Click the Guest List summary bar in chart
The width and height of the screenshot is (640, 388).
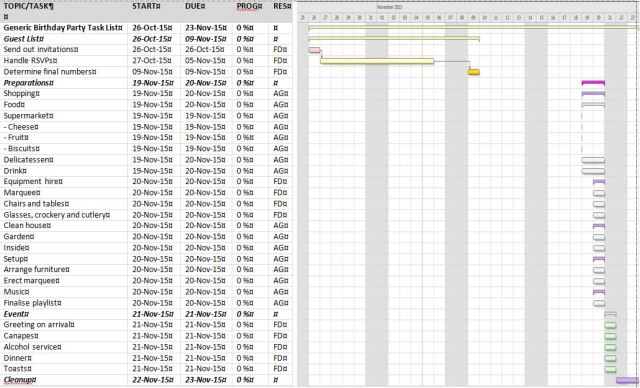[394, 39]
